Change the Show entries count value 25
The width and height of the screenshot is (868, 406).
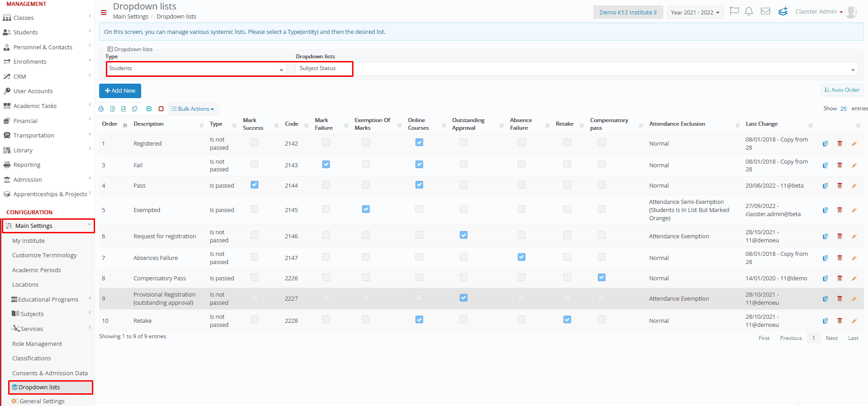click(844, 109)
